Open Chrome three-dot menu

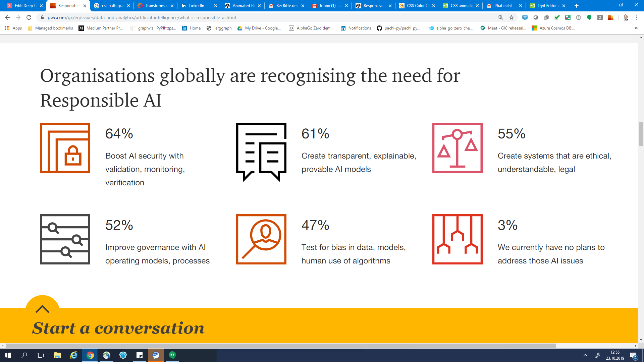(637, 17)
